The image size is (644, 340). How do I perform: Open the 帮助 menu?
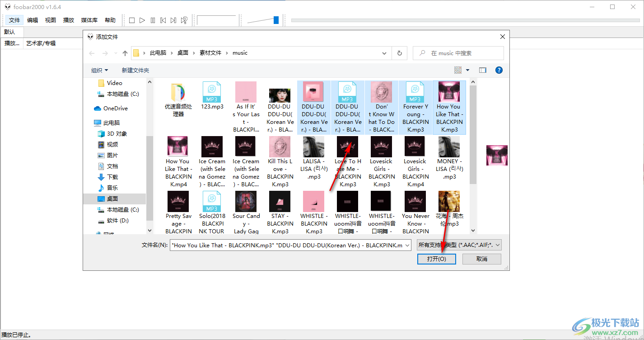click(110, 20)
